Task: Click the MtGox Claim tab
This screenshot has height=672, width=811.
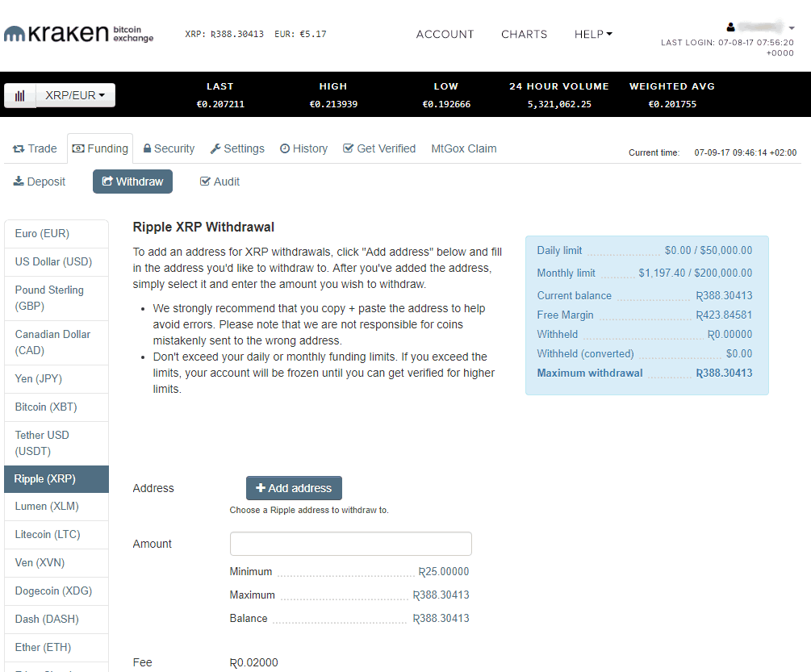Action: coord(464,148)
